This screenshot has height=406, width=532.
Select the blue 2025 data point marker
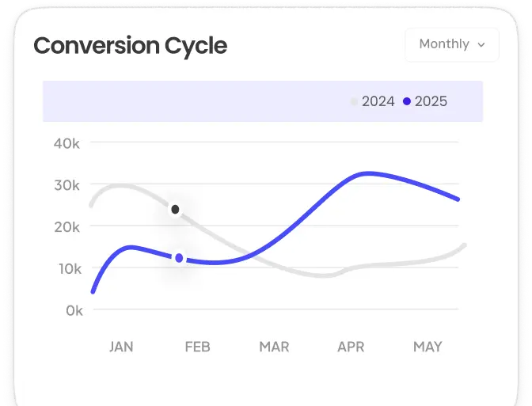point(179,258)
